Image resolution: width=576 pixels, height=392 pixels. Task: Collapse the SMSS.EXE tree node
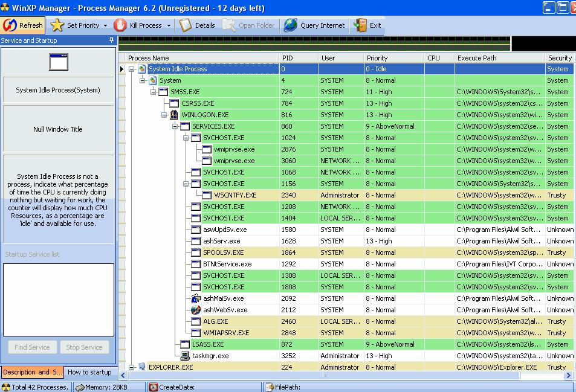tap(153, 92)
